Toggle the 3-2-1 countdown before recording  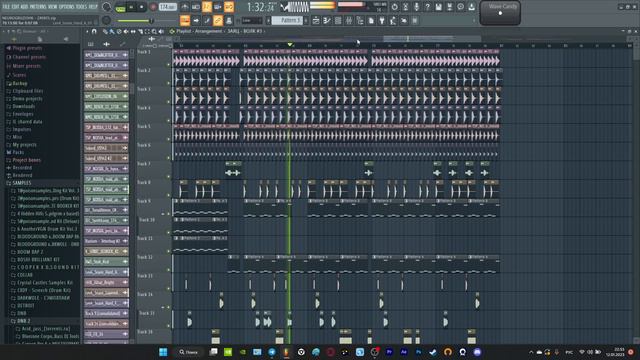207,7
